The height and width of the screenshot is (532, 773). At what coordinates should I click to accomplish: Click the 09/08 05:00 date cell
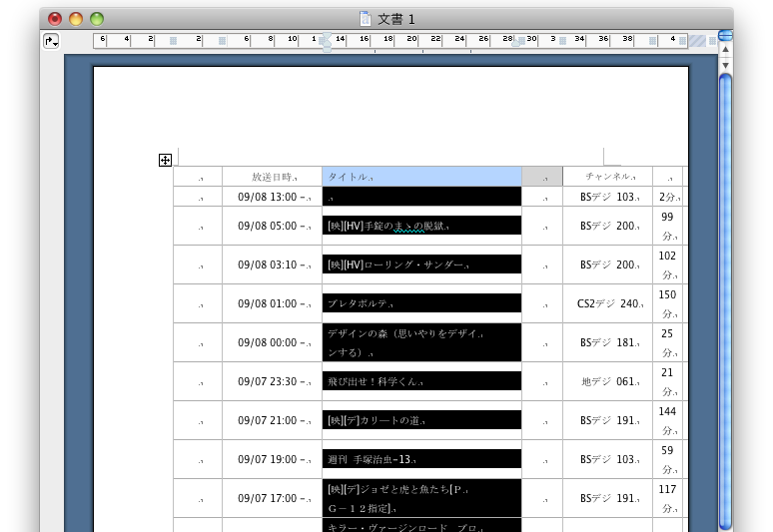coord(272,226)
